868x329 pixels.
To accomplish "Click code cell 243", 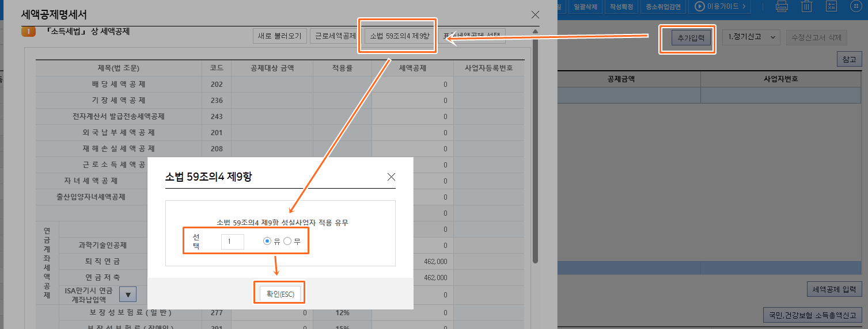I will 217,116.
